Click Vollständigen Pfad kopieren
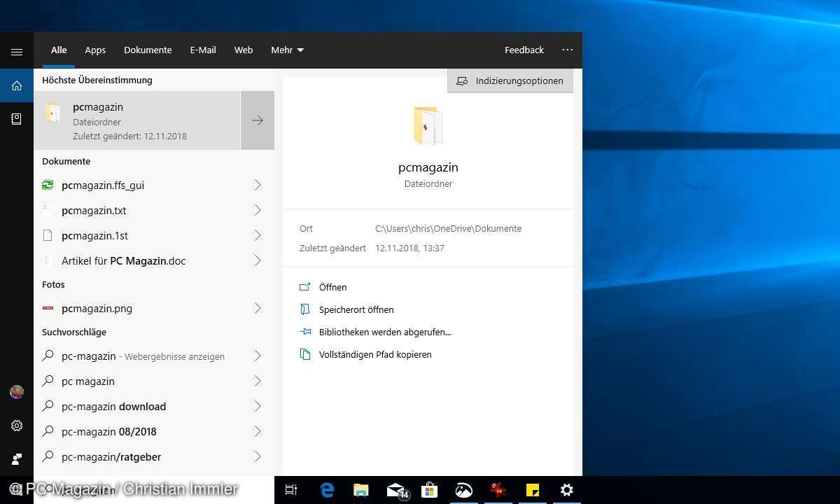This screenshot has width=840, height=504. [x=375, y=354]
